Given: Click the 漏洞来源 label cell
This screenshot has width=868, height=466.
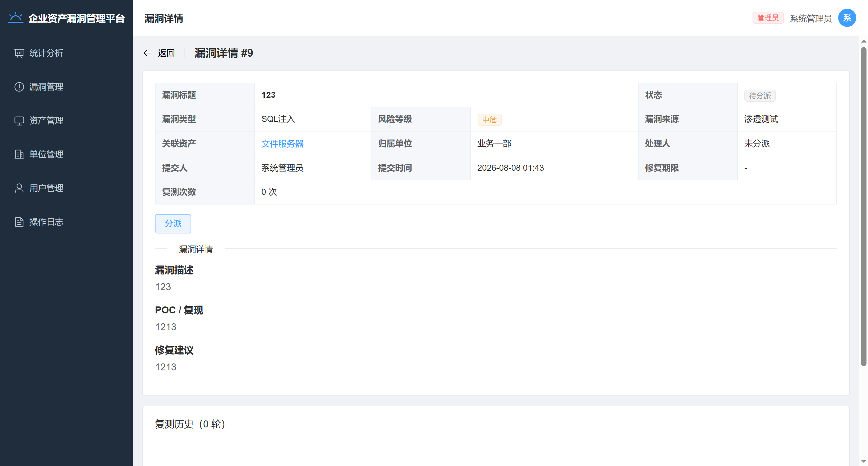Looking at the screenshot, I should click(687, 119).
